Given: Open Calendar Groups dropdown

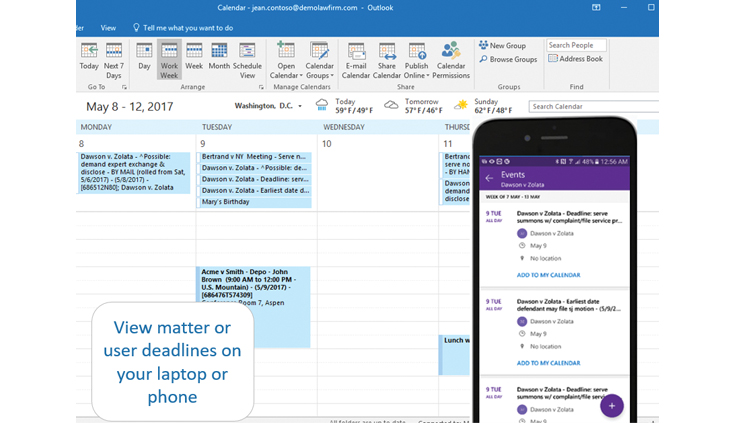Looking at the screenshot, I should pos(320,61).
